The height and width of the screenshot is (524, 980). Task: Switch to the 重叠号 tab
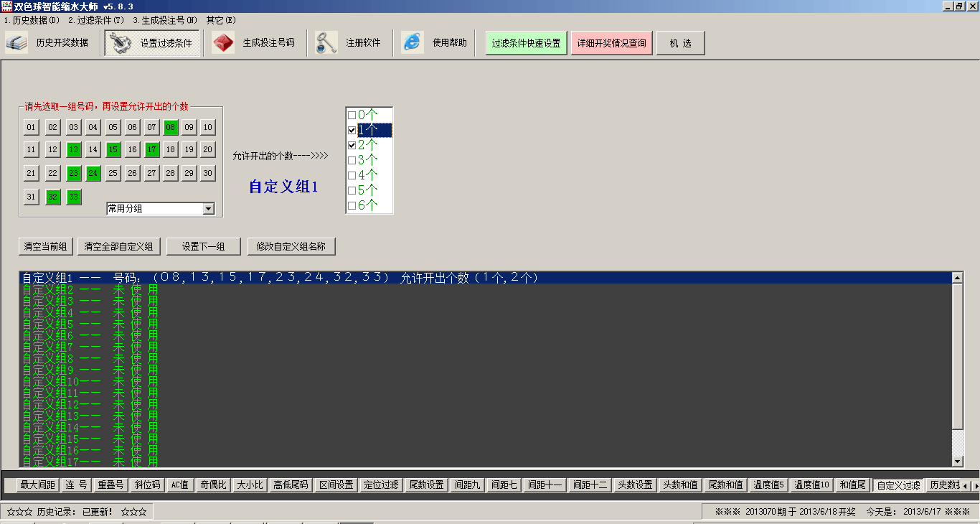pos(111,485)
